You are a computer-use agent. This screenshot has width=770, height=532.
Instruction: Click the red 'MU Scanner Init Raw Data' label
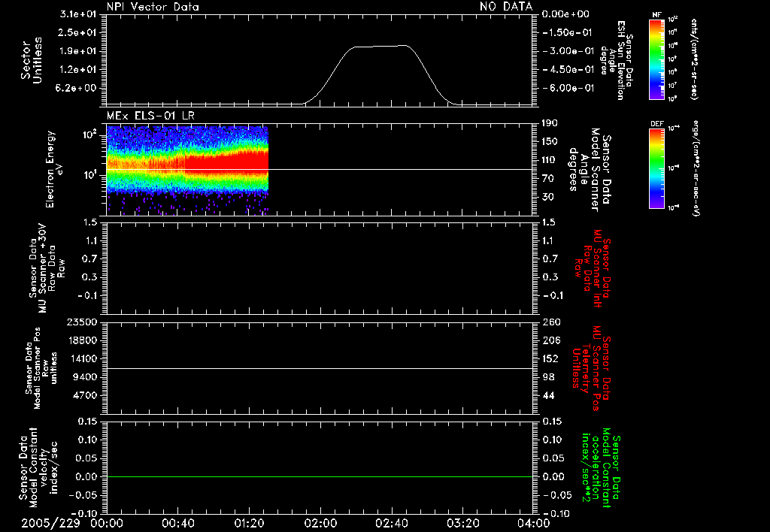[x=591, y=268]
